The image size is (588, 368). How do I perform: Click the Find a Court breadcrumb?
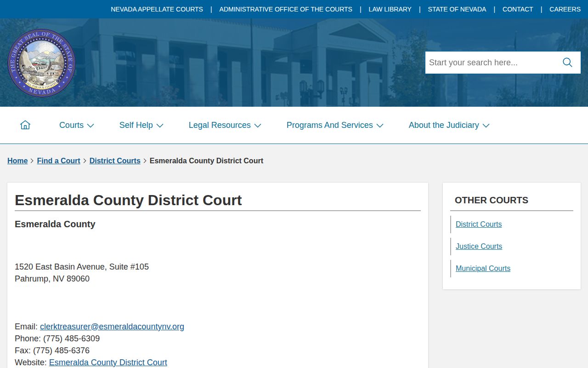(58, 161)
